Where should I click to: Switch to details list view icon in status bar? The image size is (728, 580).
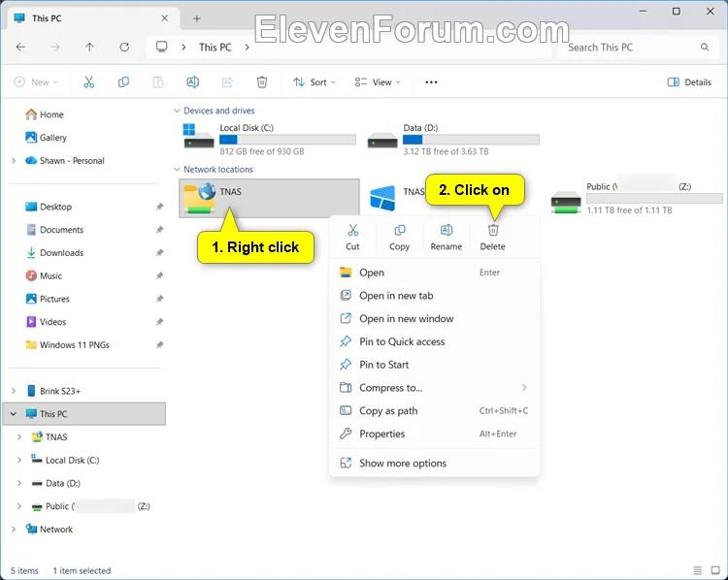[x=697, y=570]
